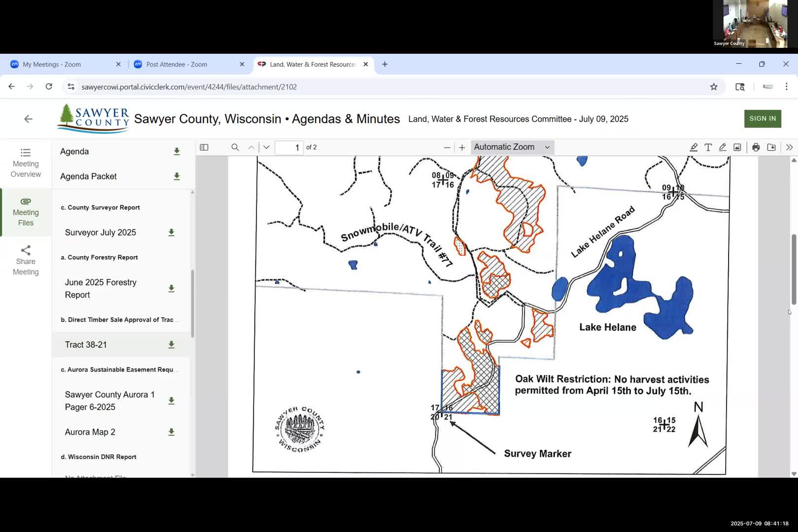Switch to the Post Attendee Zoom tab
798x532 pixels.
point(176,65)
